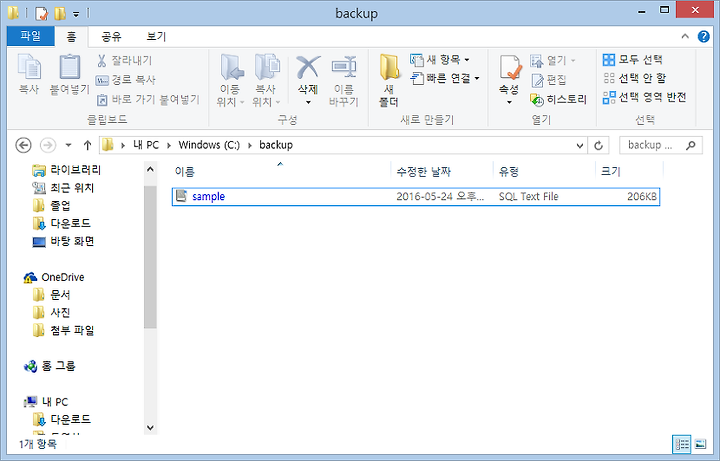This screenshot has height=461, width=720.
Task: Open 문서 under OneDrive
Action: 52,295
